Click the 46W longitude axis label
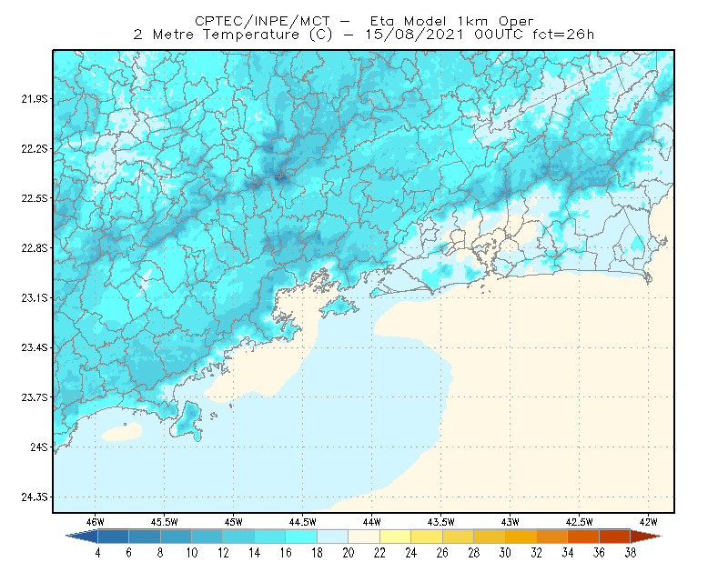Viewport: 728px width, 562px height. 96,522
